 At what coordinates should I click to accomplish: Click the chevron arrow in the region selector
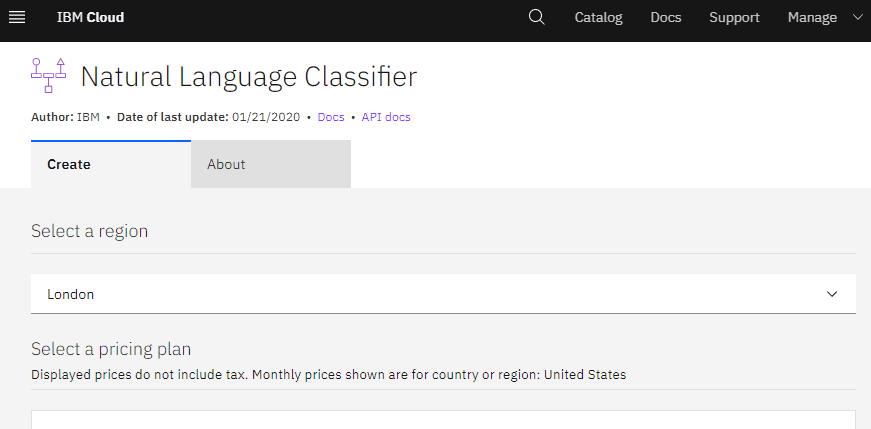click(832, 294)
